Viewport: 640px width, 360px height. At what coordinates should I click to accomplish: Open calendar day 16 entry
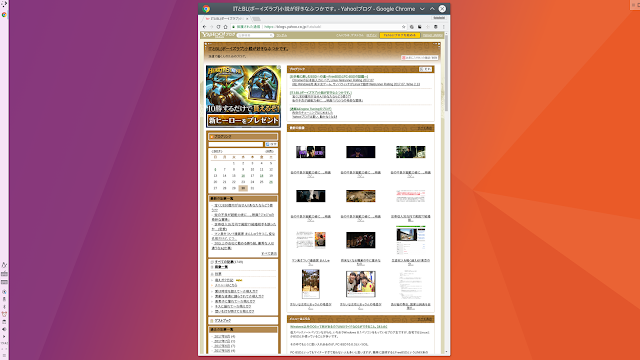[243, 176]
